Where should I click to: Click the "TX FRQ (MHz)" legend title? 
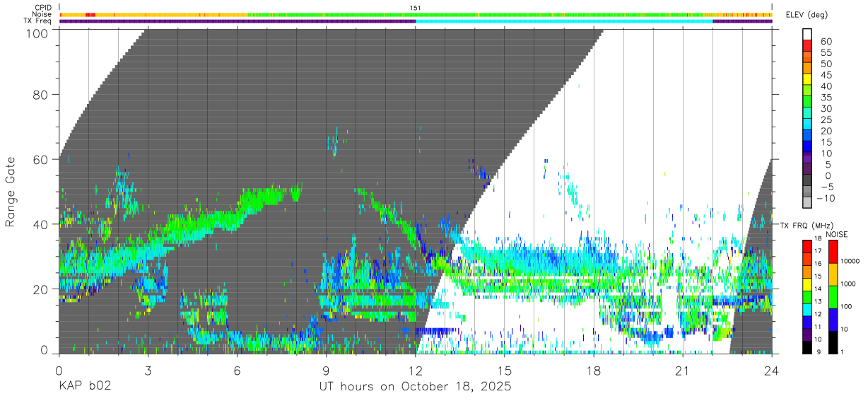805,225
